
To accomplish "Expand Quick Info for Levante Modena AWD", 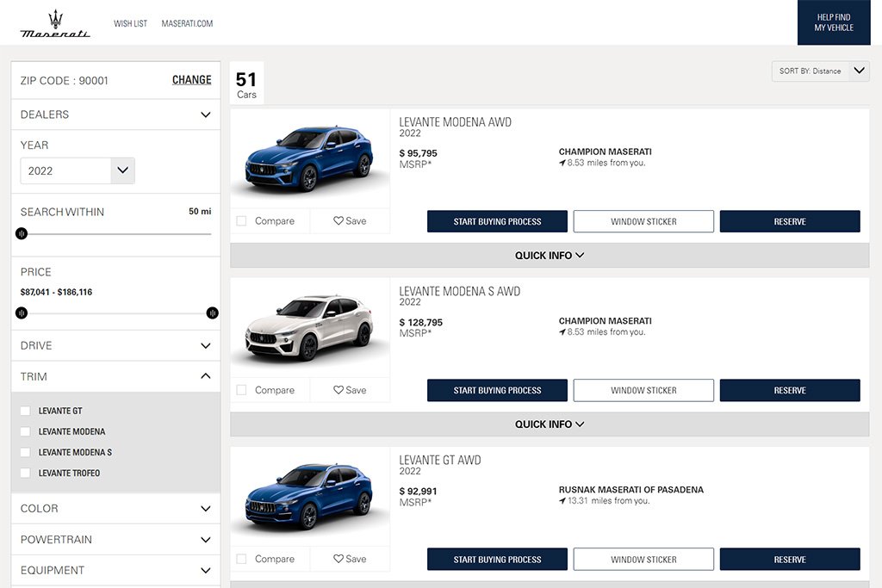I will tap(550, 255).
